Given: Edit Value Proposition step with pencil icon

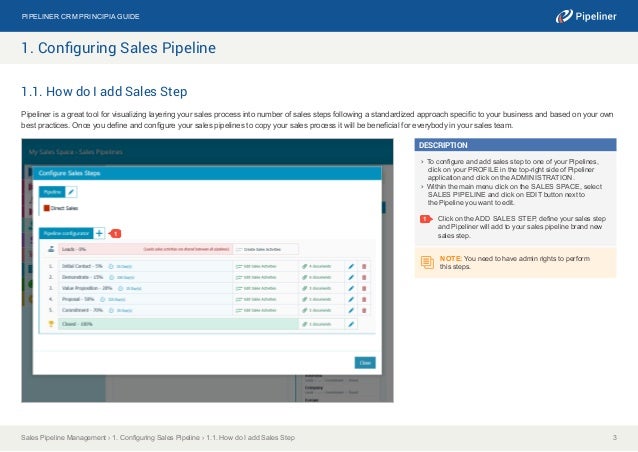Looking at the screenshot, I should pos(351,288).
